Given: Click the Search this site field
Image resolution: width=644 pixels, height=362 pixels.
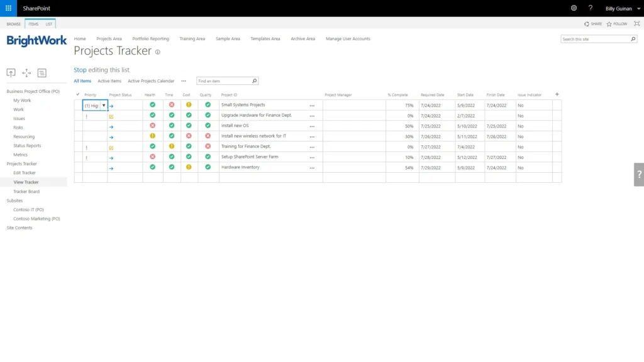Looking at the screenshot, I should point(595,39).
